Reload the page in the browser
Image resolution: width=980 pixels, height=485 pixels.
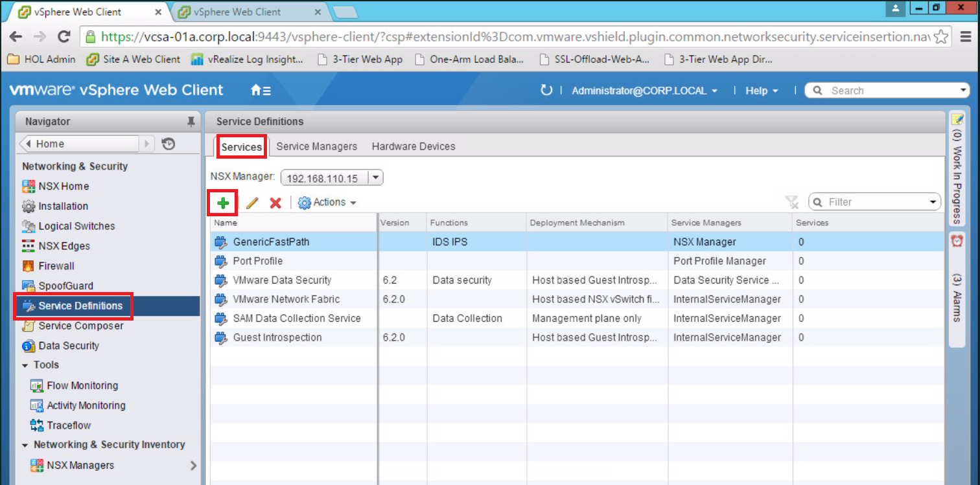(x=64, y=37)
